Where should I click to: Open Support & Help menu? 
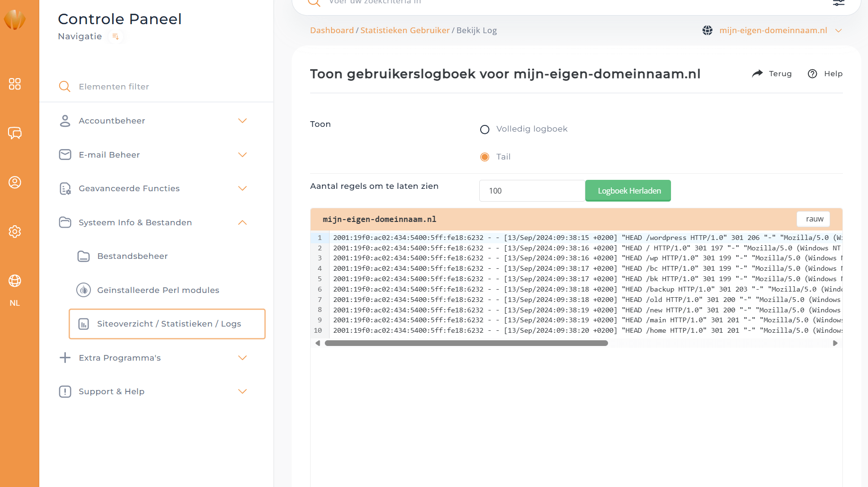coord(112,391)
